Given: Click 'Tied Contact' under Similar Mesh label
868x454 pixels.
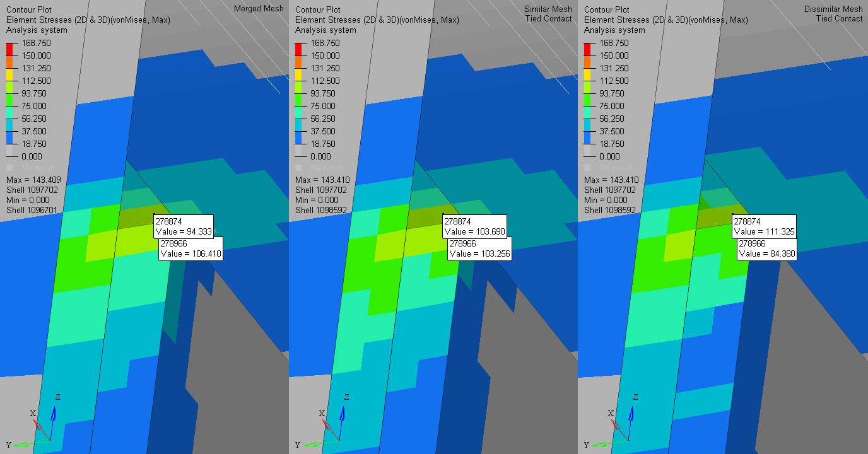Looking at the screenshot, I should pyautogui.click(x=549, y=18).
